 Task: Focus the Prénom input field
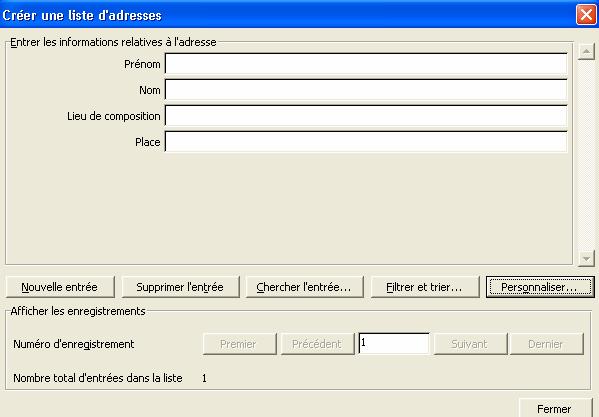[366, 64]
